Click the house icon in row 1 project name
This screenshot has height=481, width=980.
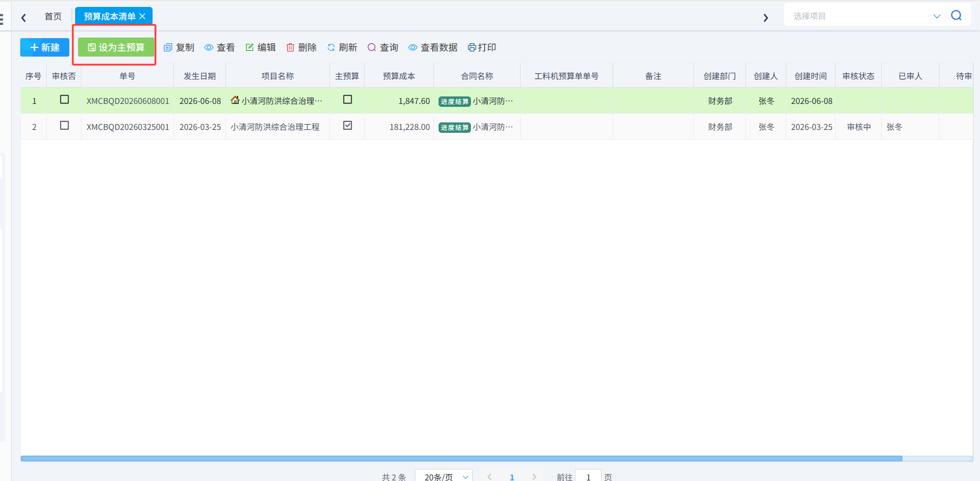click(x=235, y=100)
